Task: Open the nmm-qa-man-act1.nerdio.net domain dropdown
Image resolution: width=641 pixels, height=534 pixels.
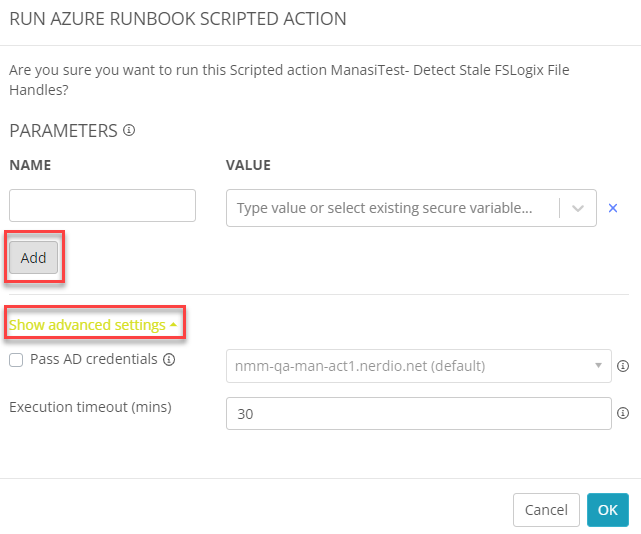Action: [x=419, y=366]
